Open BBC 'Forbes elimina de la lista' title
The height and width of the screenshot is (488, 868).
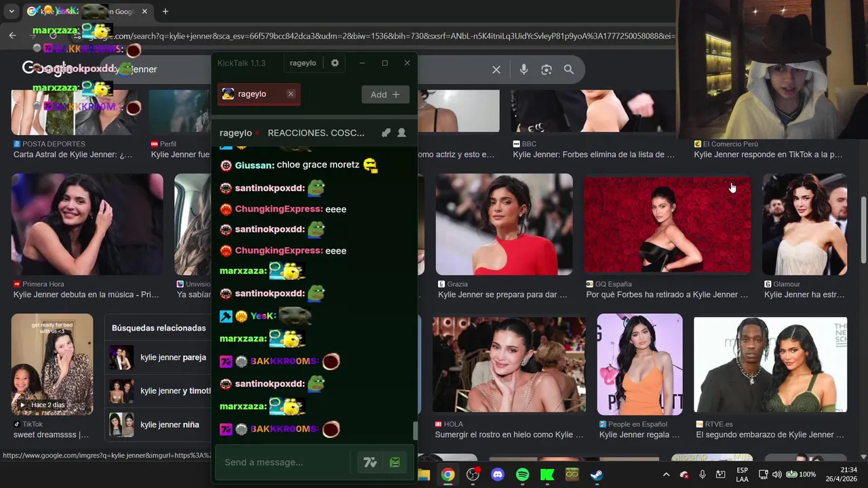(x=594, y=155)
